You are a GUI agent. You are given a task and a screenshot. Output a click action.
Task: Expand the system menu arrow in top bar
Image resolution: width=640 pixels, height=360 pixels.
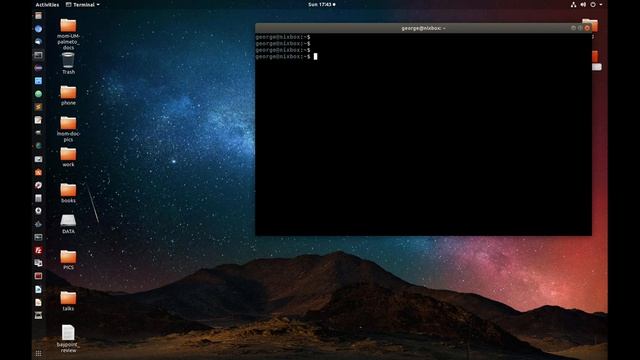click(601, 4)
